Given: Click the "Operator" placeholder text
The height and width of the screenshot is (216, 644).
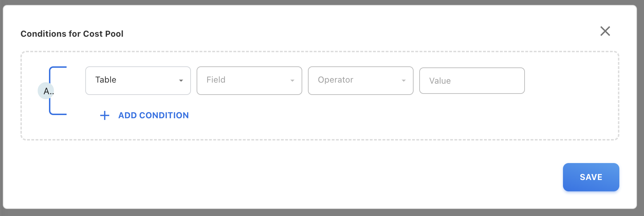Looking at the screenshot, I should 335,80.
